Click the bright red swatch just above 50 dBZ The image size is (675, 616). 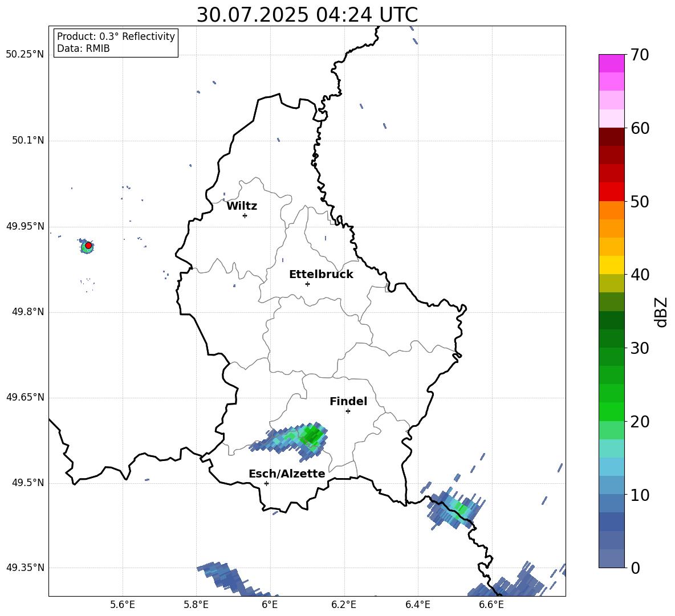611,192
